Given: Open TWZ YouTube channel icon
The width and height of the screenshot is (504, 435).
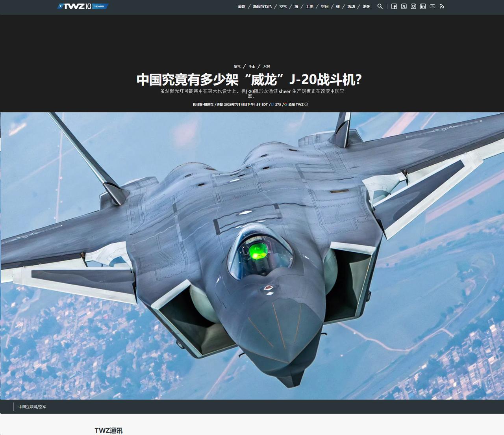Looking at the screenshot, I should click(x=432, y=6).
